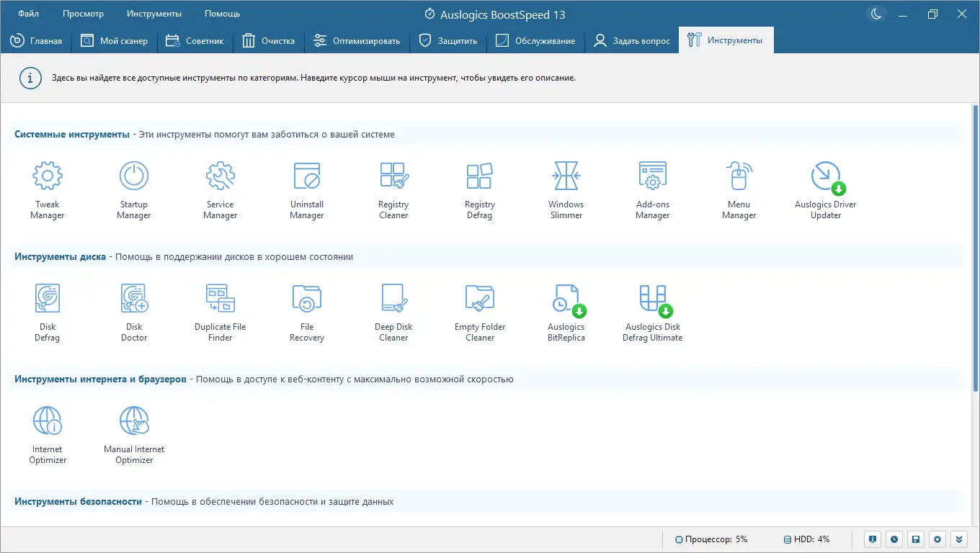
Task: Switch to the Главная tab
Action: tap(36, 41)
